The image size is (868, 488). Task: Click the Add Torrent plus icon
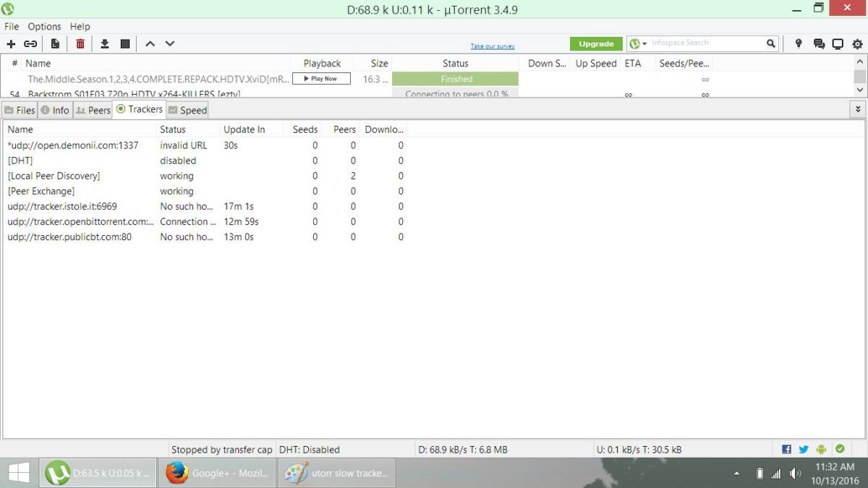[11, 44]
